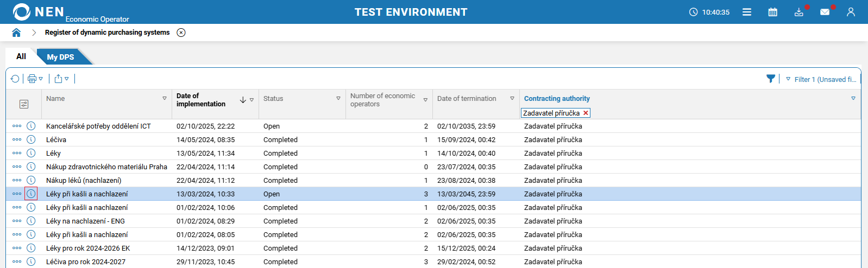Refresh the table using reload icon
The width and height of the screenshot is (868, 268).
point(15,79)
